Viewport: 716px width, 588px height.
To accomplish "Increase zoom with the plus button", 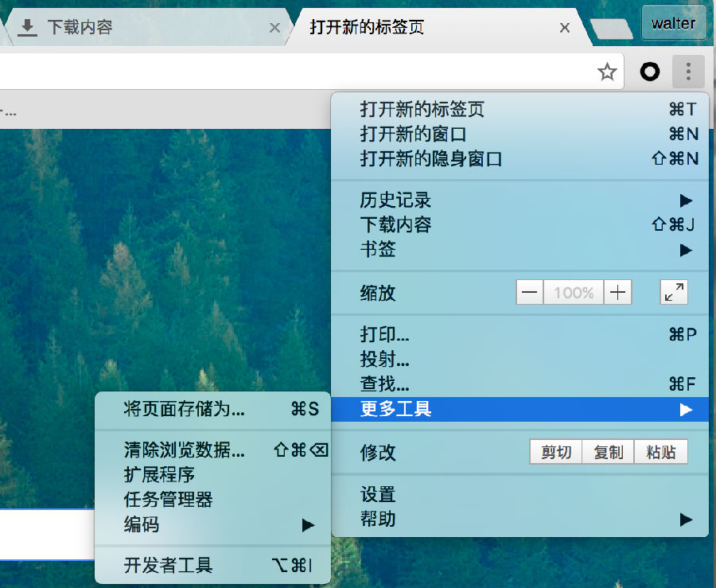I will tap(617, 292).
